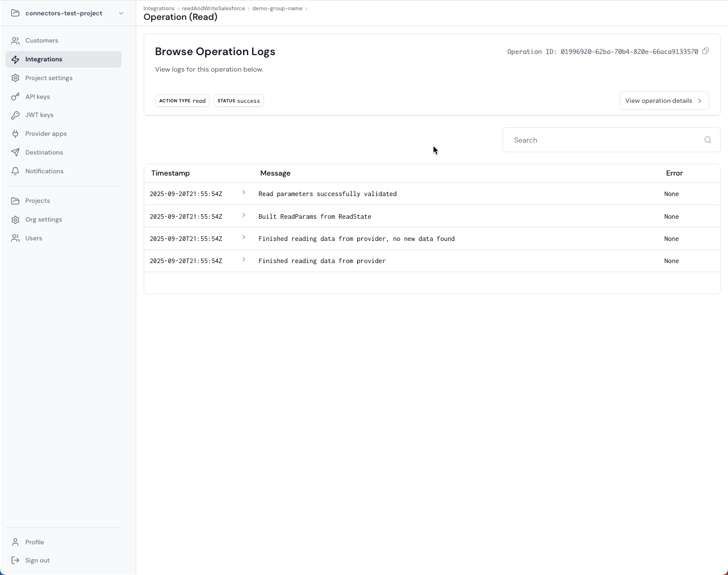Click the Customers people icon
The width and height of the screenshot is (728, 575).
tap(15, 41)
